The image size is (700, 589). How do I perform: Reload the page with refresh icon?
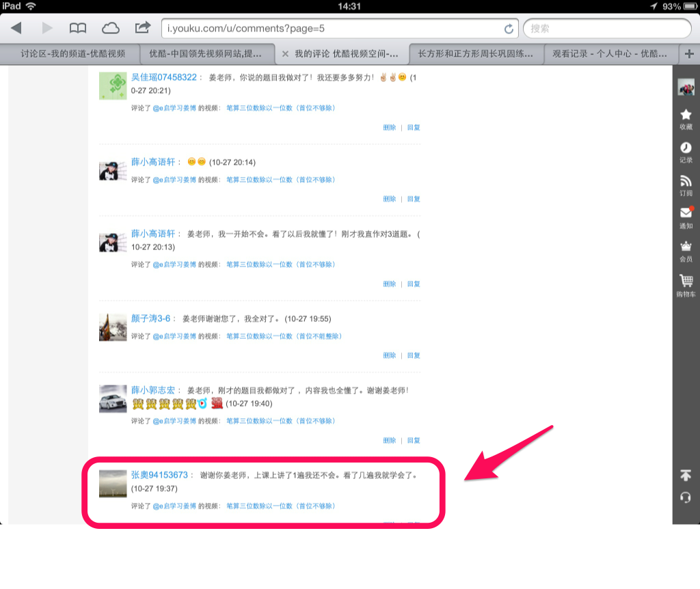509,29
